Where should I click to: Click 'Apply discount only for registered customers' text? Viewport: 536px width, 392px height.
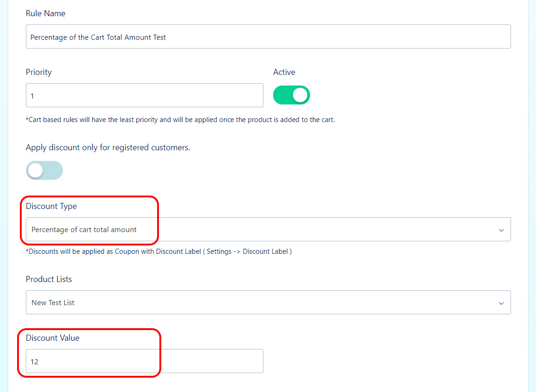pyautogui.click(x=108, y=147)
